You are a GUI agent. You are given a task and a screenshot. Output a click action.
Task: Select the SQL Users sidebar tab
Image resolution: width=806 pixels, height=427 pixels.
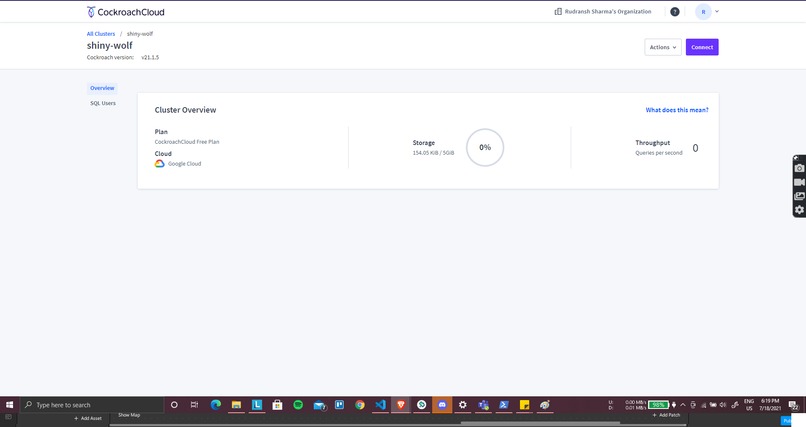pyautogui.click(x=103, y=103)
